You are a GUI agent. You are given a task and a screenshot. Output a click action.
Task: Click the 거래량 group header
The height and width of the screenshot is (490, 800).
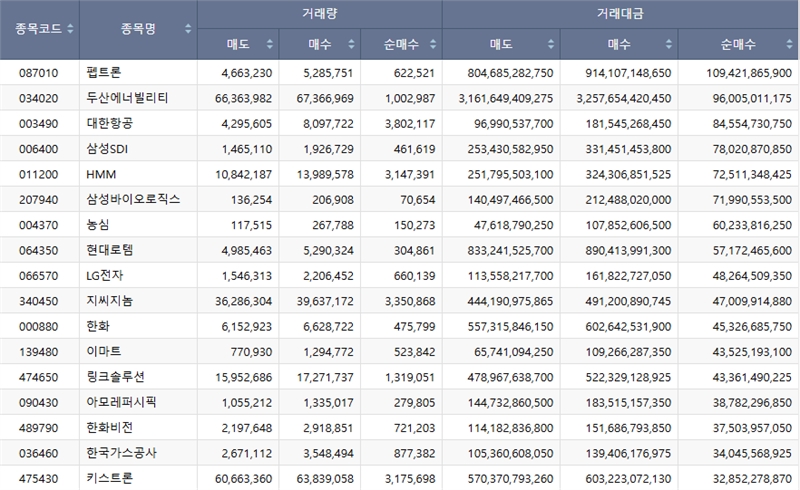point(319,14)
